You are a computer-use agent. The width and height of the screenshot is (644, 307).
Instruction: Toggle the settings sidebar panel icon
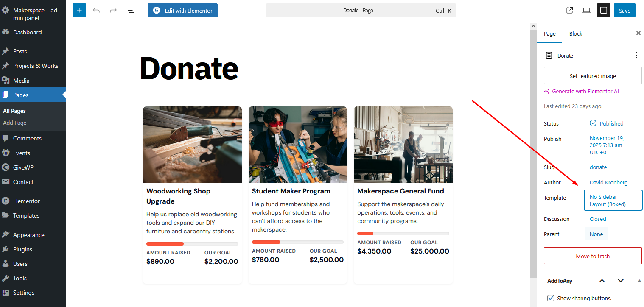click(604, 11)
